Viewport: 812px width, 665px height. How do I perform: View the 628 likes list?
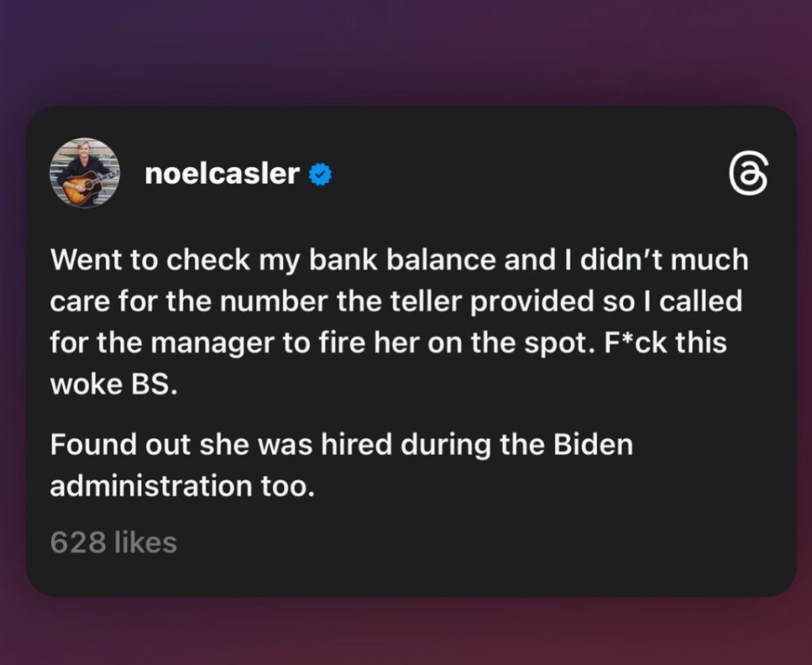[113, 543]
